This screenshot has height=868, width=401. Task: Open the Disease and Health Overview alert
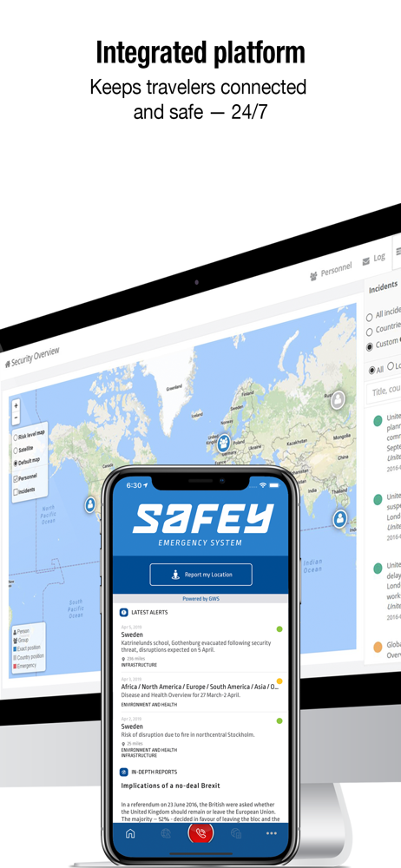pyautogui.click(x=200, y=693)
